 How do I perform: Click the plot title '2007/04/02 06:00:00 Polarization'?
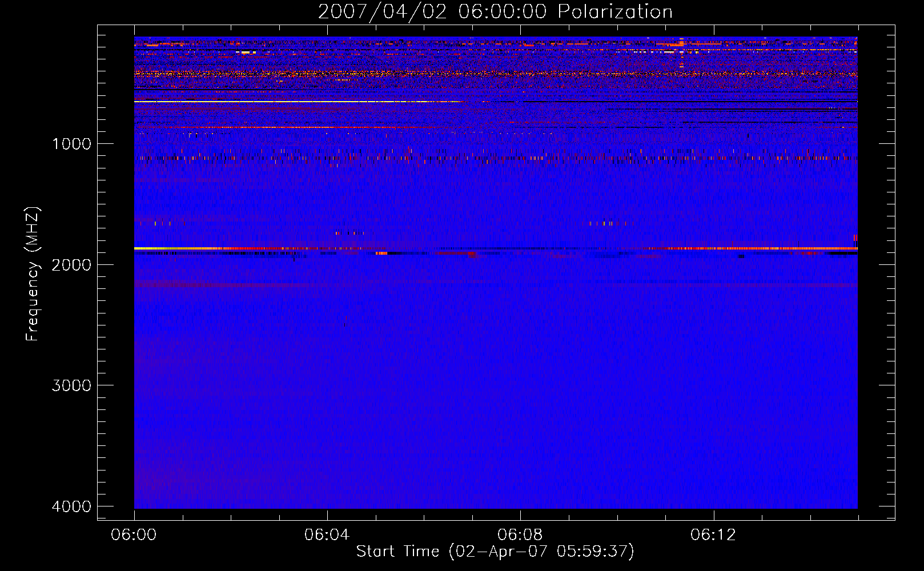495,11
